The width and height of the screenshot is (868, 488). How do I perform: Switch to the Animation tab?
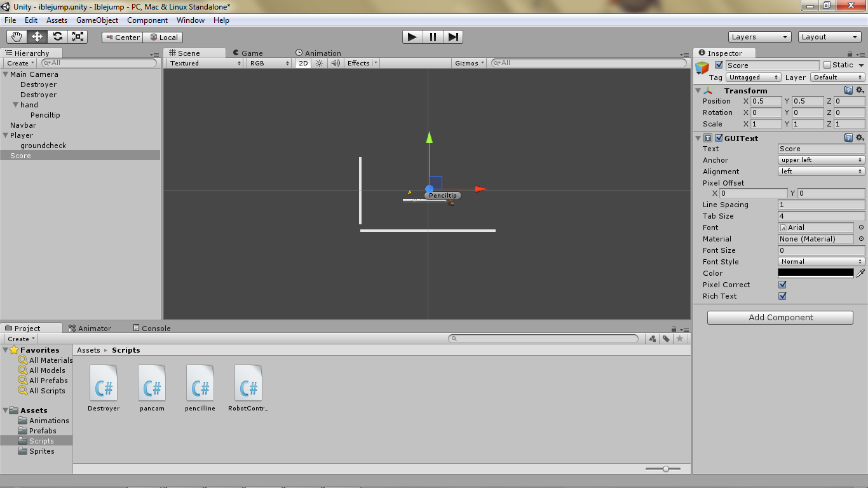(318, 53)
